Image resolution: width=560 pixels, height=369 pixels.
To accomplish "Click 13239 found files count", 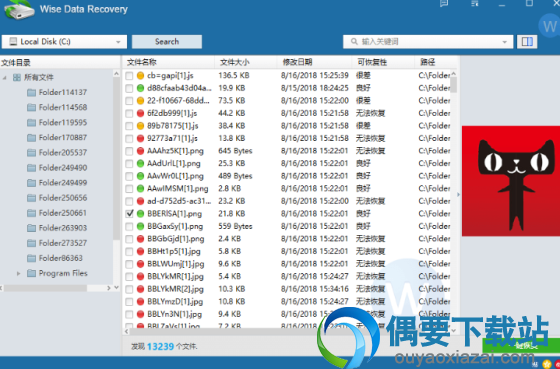I will coord(160,346).
